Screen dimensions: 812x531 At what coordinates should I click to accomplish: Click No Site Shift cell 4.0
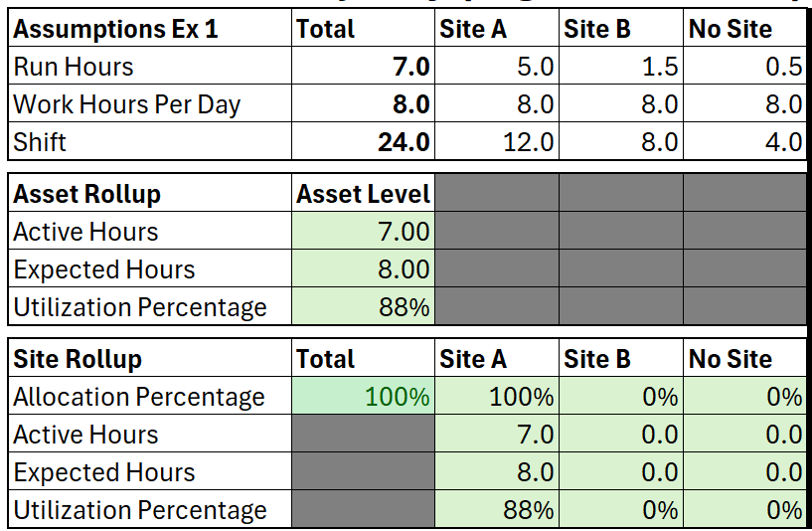[745, 141]
